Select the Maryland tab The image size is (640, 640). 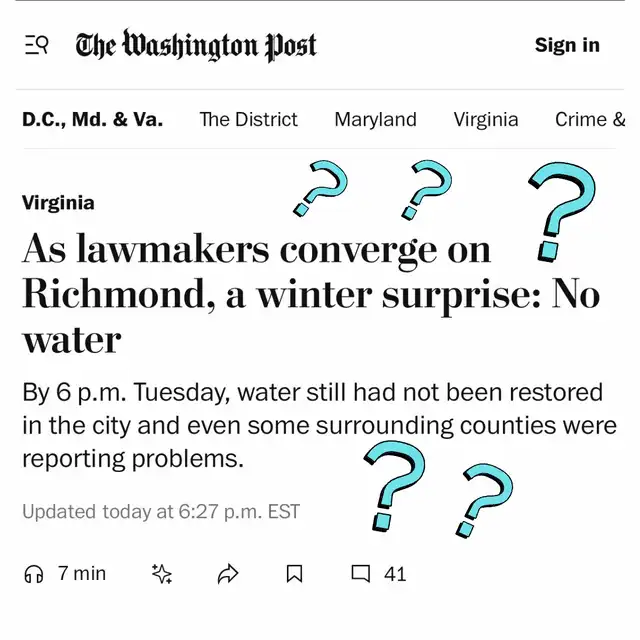[376, 119]
